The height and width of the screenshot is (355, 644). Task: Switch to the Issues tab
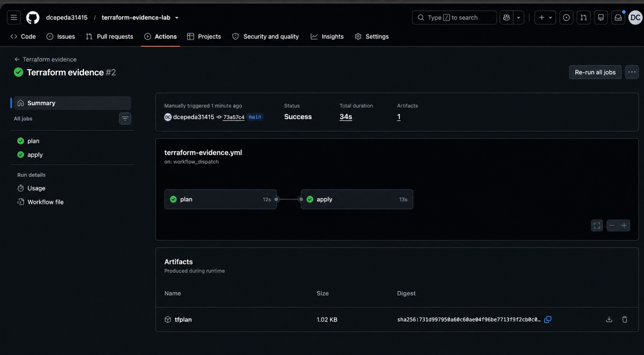[x=61, y=36]
